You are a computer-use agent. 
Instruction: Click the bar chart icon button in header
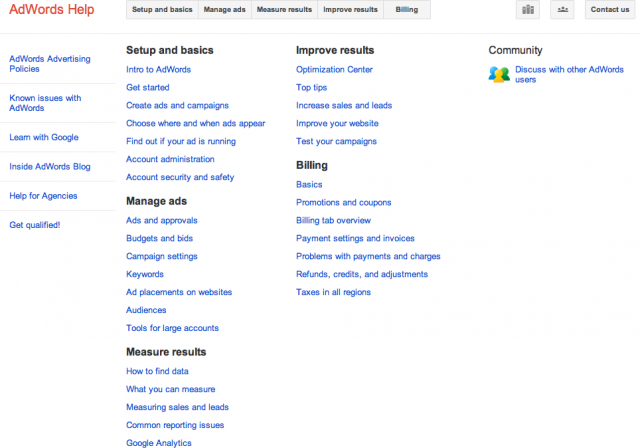[x=528, y=9]
